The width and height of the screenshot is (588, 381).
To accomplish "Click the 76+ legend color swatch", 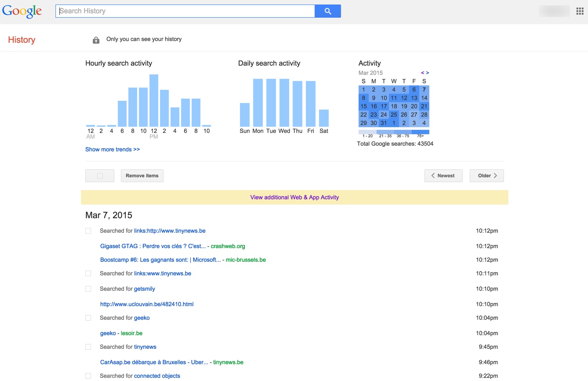I will tap(420, 132).
